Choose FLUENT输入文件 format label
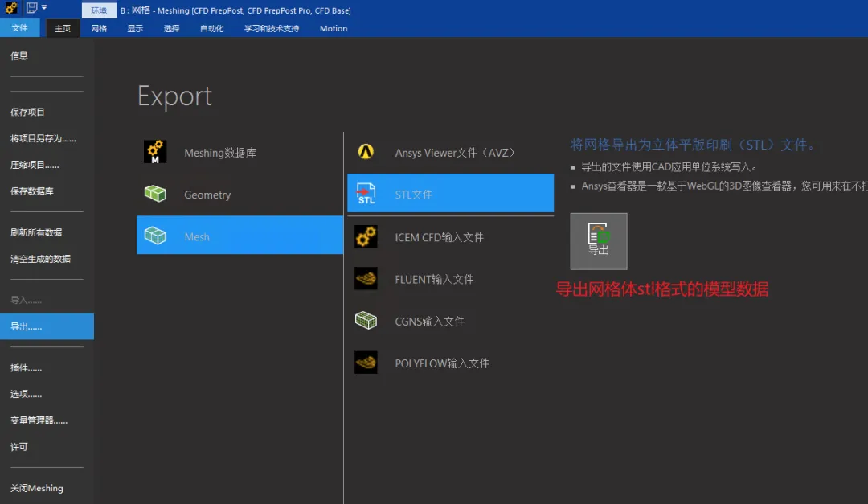Image resolution: width=868 pixels, height=504 pixels. coord(434,279)
